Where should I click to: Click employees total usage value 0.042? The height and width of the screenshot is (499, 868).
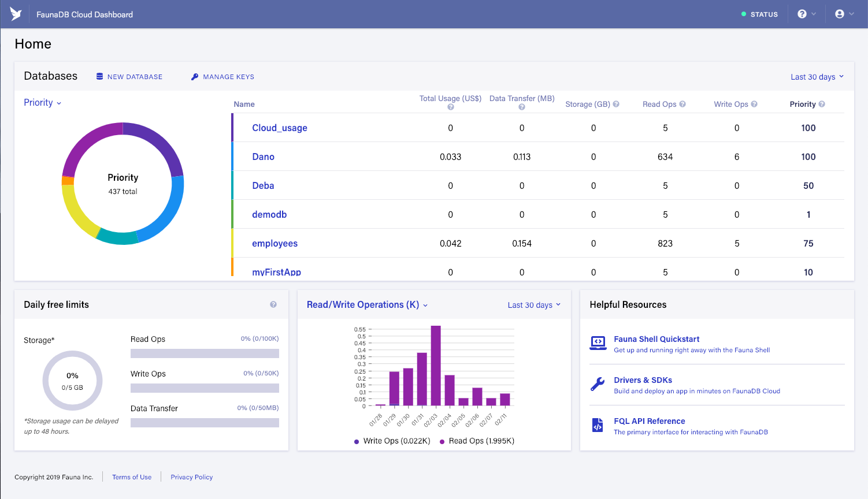click(450, 243)
